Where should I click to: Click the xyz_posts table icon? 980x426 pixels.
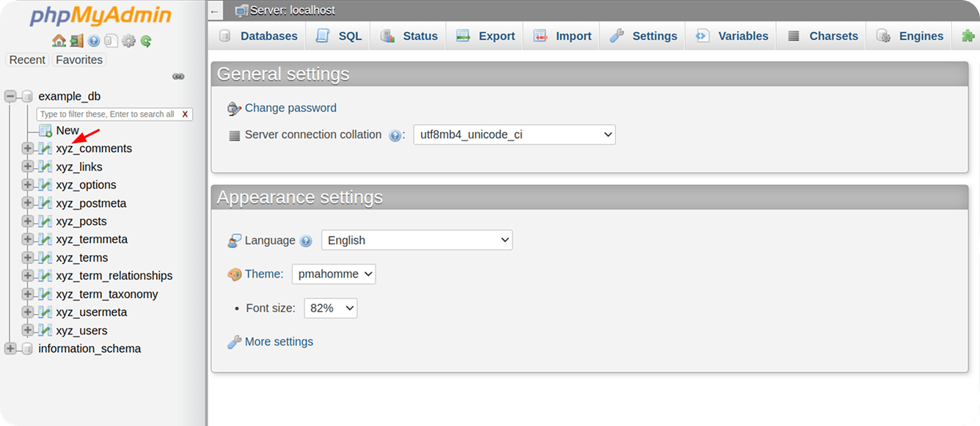45,221
